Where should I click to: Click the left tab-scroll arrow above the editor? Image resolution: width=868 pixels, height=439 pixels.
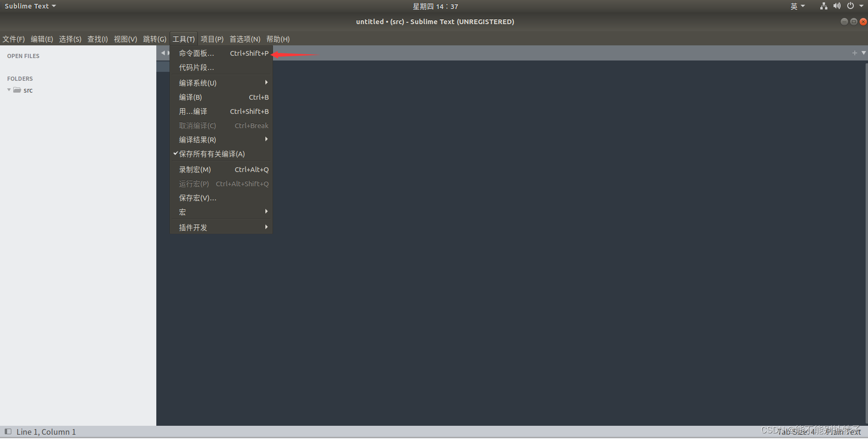point(162,52)
